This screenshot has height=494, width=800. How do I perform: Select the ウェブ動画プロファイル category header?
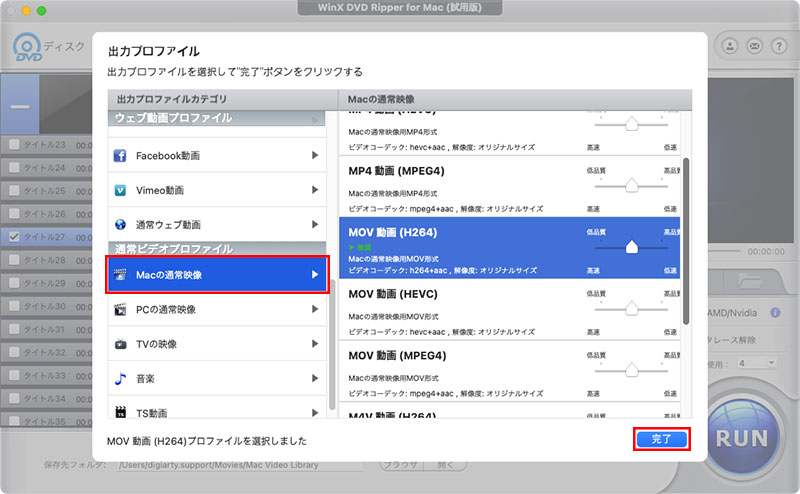coord(217,118)
